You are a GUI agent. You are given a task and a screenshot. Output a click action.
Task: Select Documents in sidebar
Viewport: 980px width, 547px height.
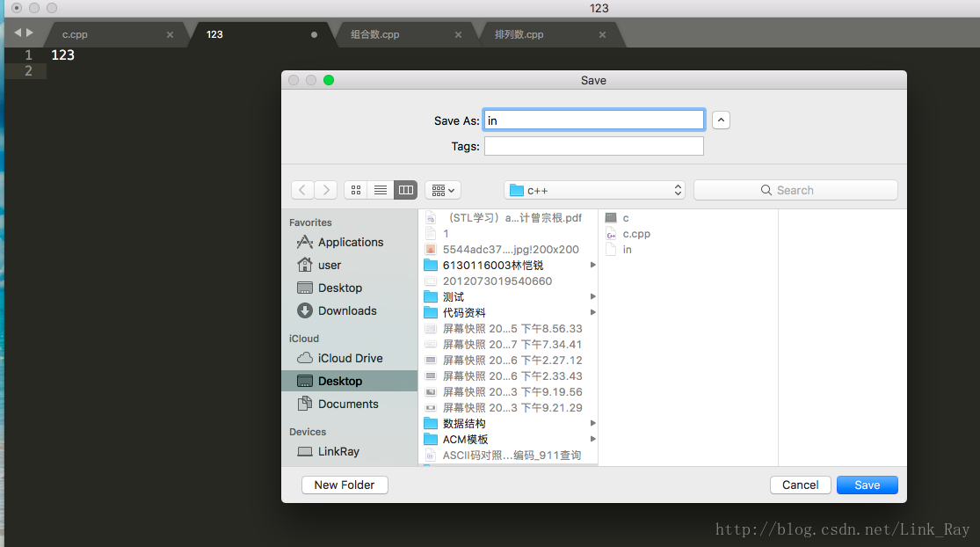point(350,404)
